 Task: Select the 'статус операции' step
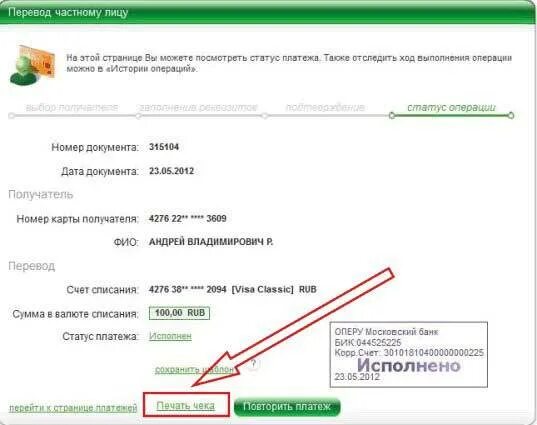[x=451, y=108]
